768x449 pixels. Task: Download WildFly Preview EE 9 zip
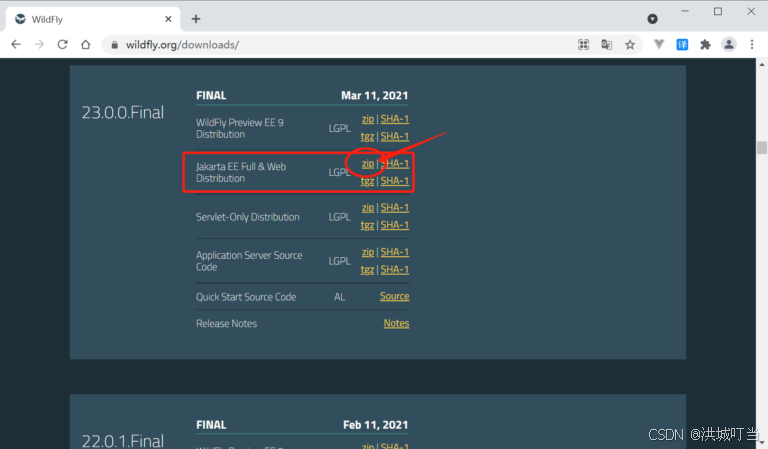pos(368,119)
